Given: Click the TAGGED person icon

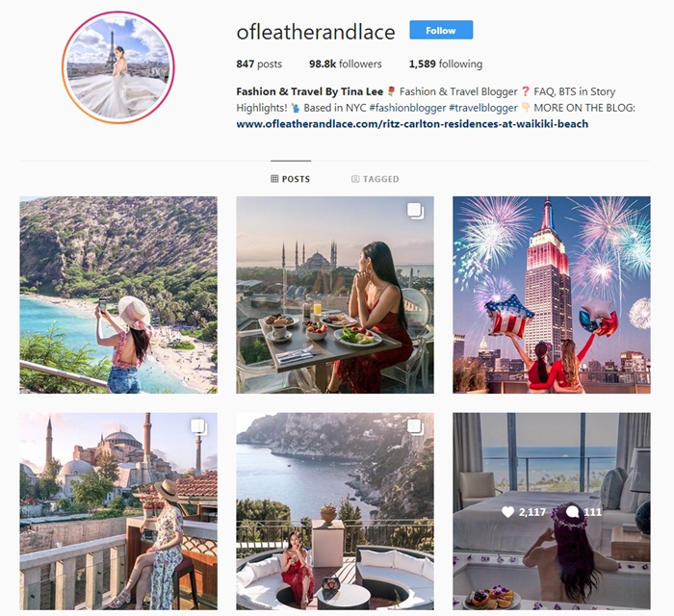Looking at the screenshot, I should click(355, 179).
